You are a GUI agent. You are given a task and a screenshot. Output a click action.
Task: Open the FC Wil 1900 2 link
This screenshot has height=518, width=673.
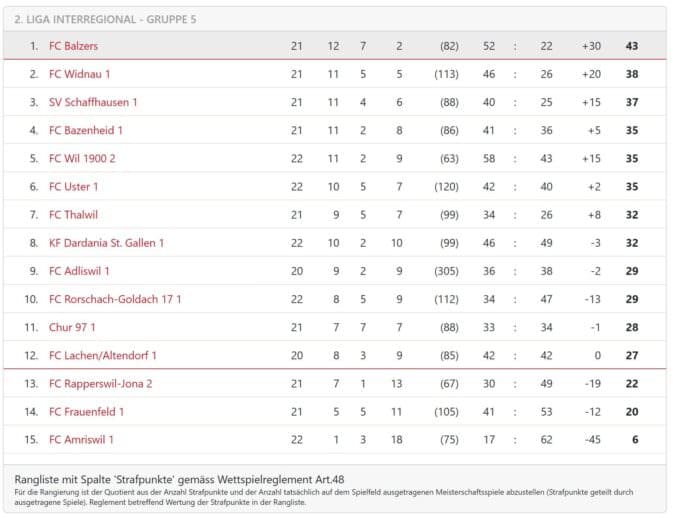click(x=82, y=158)
